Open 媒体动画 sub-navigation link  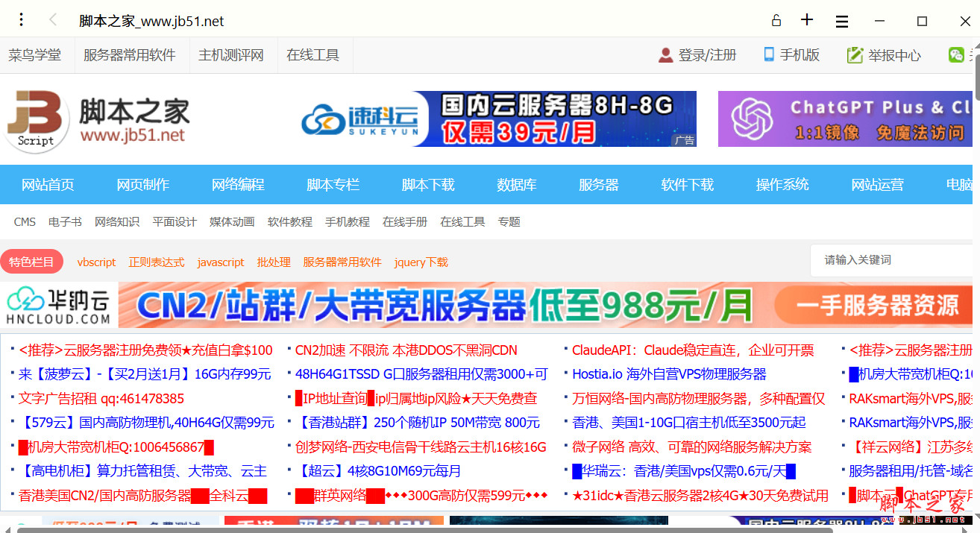(232, 222)
